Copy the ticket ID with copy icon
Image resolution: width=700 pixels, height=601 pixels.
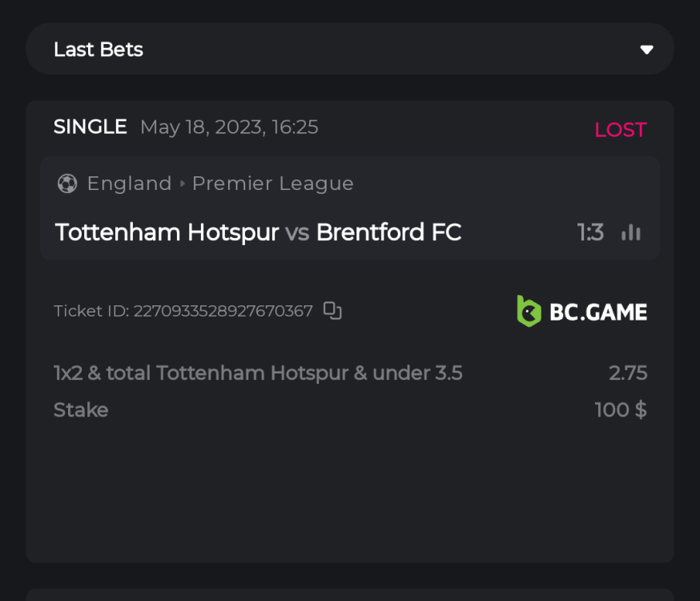tap(332, 311)
